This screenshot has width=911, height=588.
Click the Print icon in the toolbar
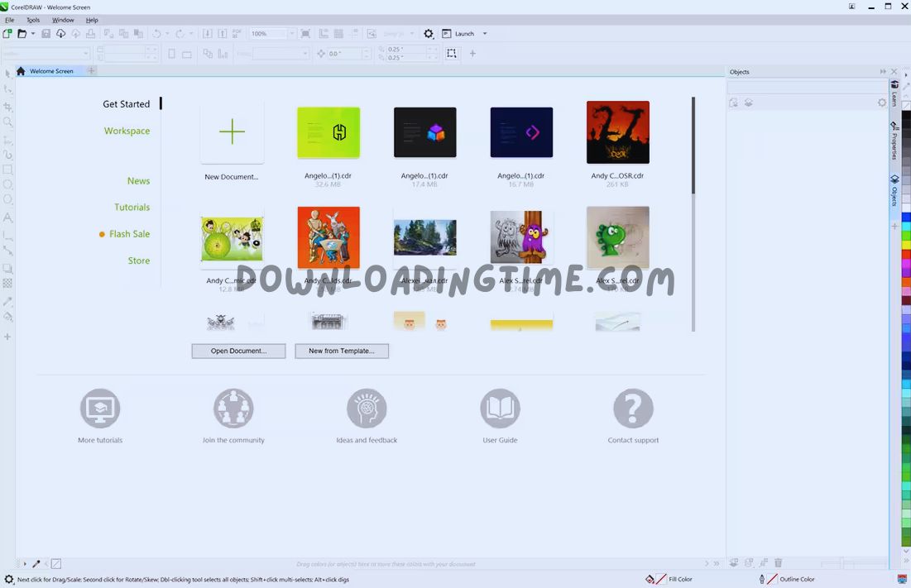pos(91,33)
